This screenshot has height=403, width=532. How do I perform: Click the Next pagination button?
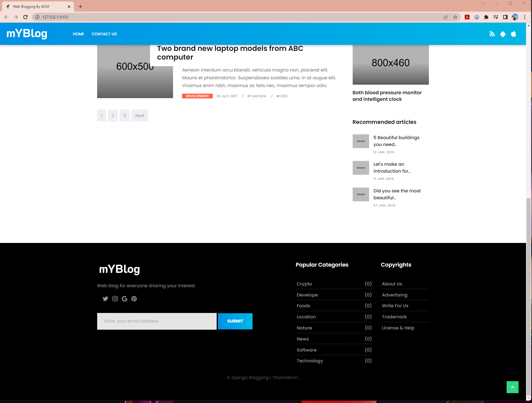[140, 115]
